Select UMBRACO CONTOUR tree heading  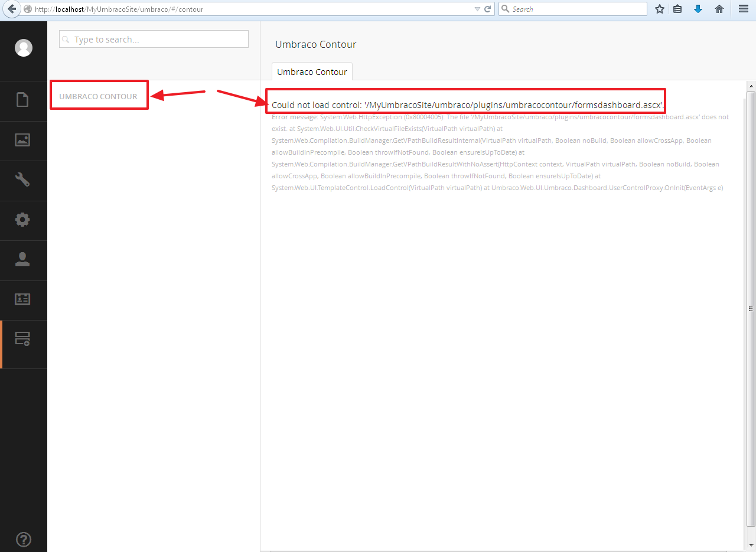(98, 96)
